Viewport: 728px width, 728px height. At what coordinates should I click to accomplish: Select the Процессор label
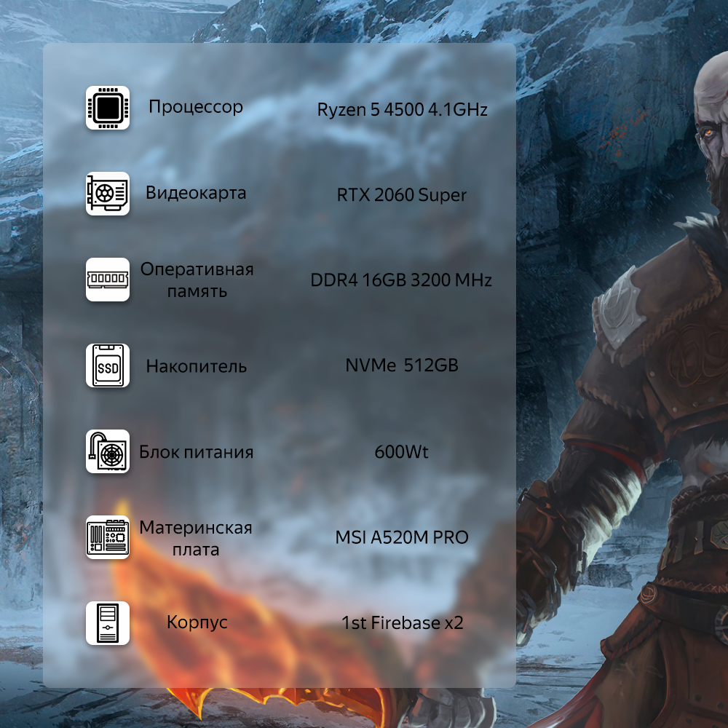coord(196,107)
